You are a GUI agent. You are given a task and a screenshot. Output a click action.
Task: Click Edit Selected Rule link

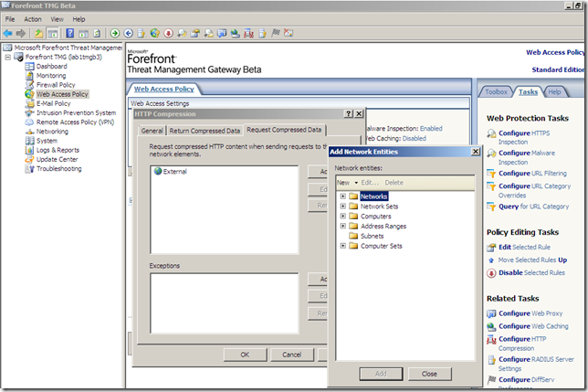pyautogui.click(x=524, y=248)
